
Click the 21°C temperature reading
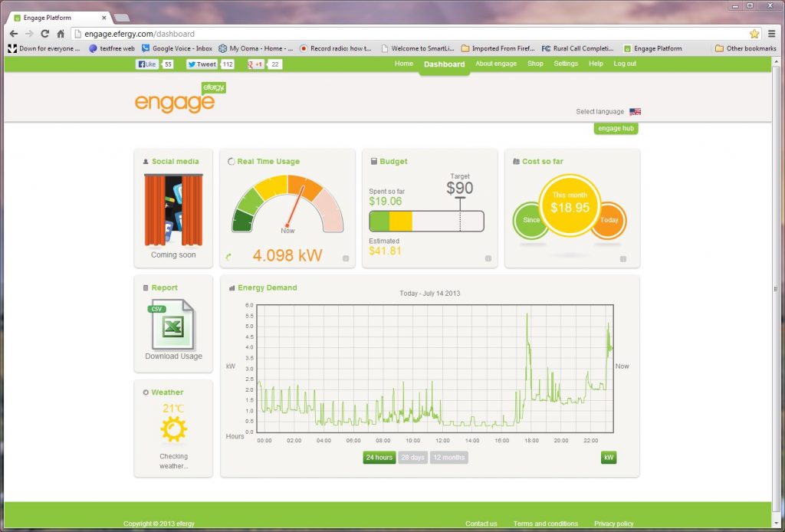coord(173,409)
